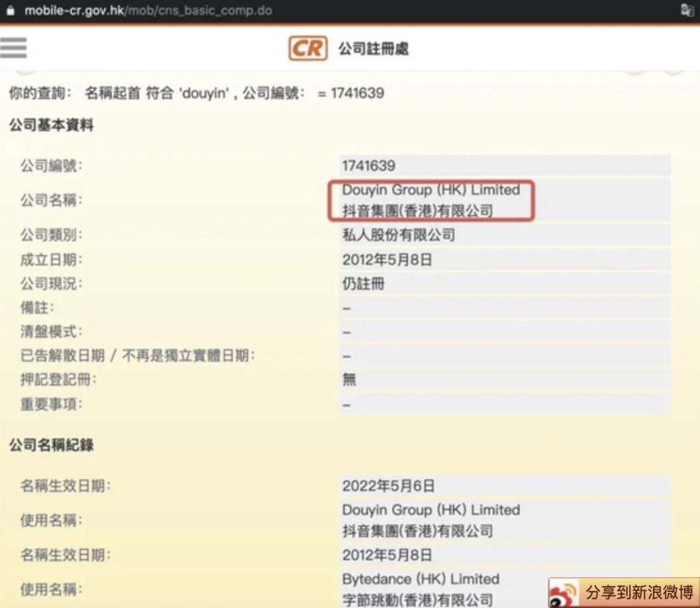This screenshot has height=608, width=700.
Task: Click the query summary line with 'douyin'
Action: pos(196,93)
